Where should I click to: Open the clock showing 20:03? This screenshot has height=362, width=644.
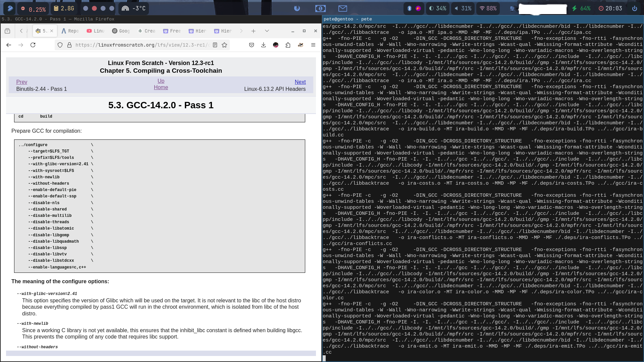[x=610, y=8]
